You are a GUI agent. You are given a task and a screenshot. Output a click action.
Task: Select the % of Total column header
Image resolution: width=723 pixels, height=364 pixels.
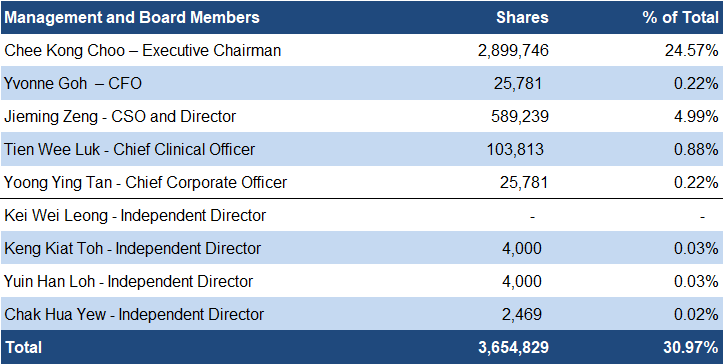(680, 18)
